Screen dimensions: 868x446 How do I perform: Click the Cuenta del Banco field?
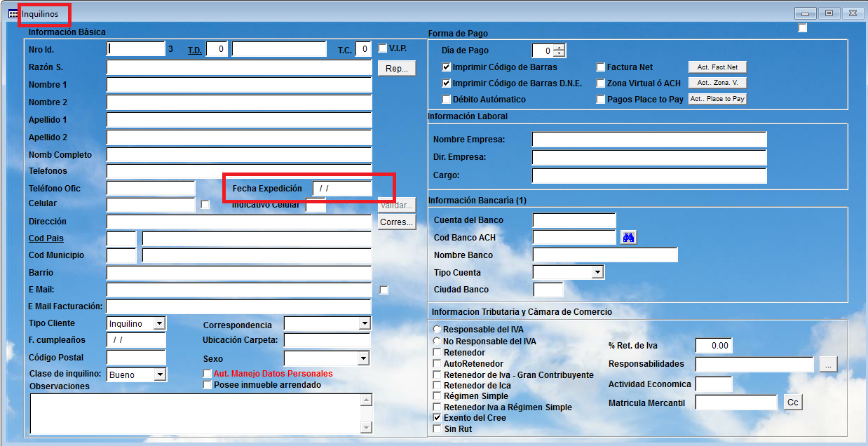point(574,220)
